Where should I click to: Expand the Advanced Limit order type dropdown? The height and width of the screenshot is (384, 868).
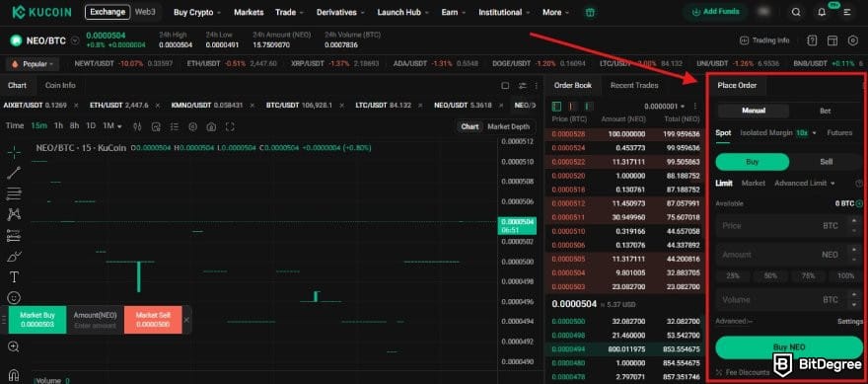click(x=804, y=183)
